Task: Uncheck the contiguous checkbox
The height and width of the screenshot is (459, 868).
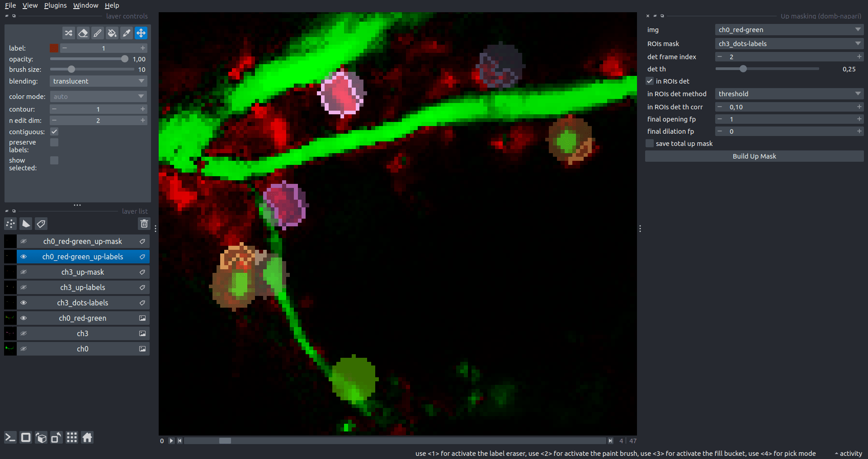Action: (x=54, y=131)
